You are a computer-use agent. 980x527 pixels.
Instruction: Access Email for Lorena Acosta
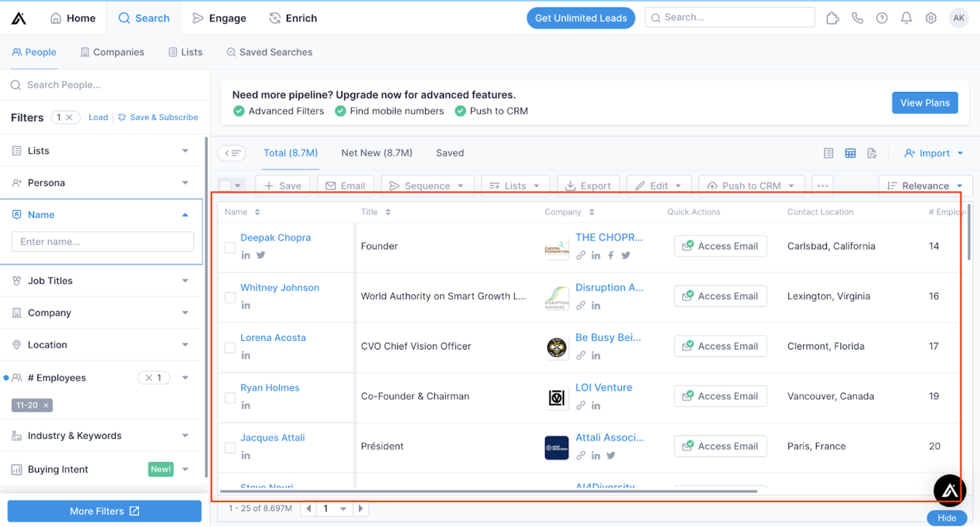coord(720,346)
